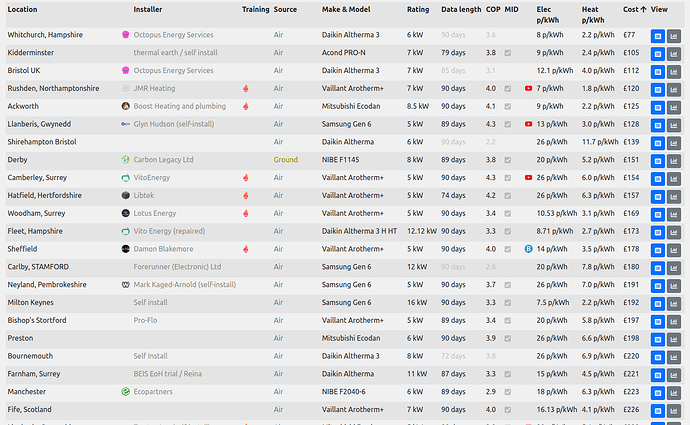
Task: Sort by the Data length column header
Action: point(461,9)
